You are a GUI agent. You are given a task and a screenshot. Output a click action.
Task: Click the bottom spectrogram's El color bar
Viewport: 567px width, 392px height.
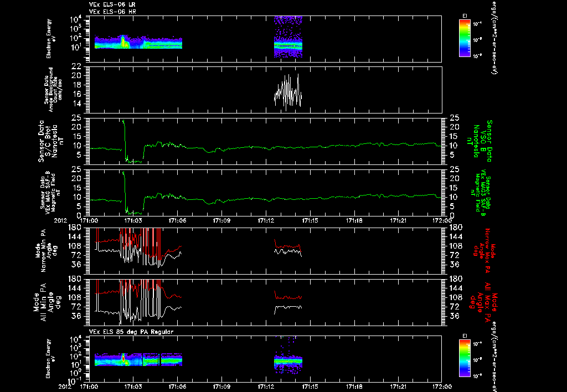[x=465, y=358]
